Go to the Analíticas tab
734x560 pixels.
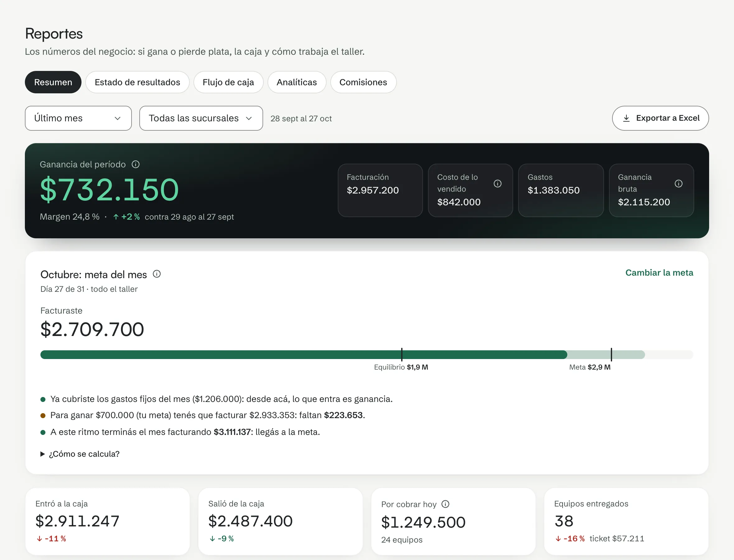tap(296, 82)
